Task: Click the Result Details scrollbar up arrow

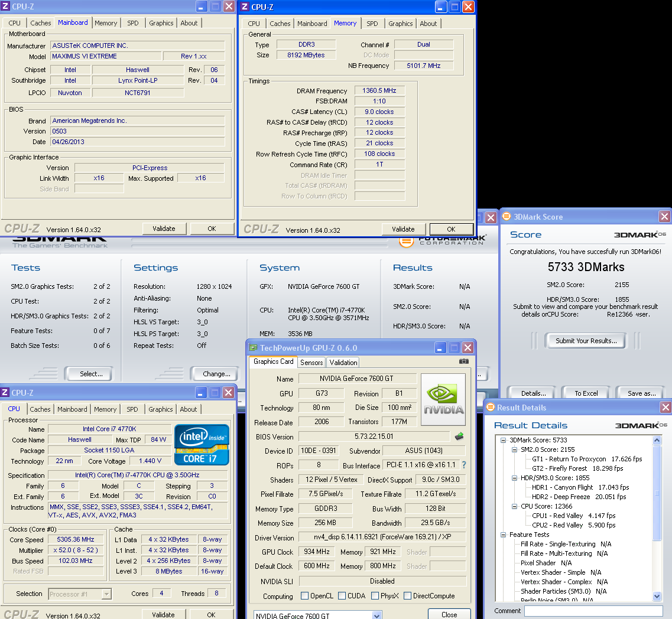Action: tap(657, 440)
